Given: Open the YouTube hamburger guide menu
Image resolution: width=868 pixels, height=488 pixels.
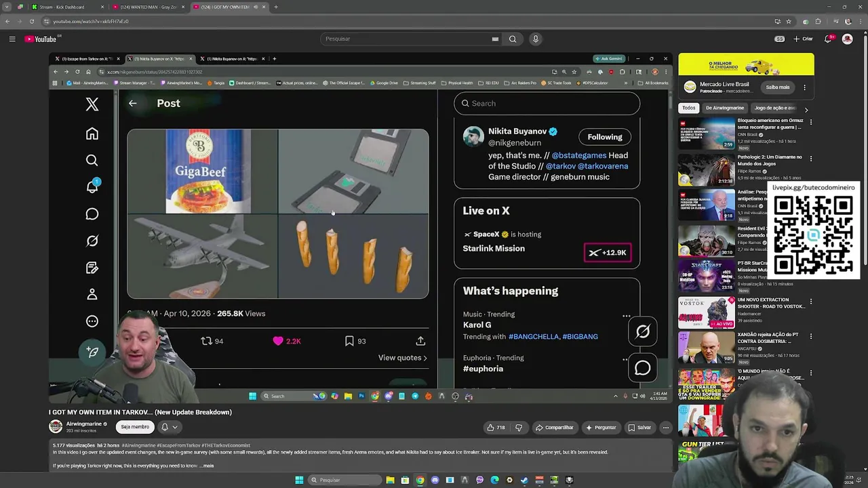Looking at the screenshot, I should (x=12, y=39).
